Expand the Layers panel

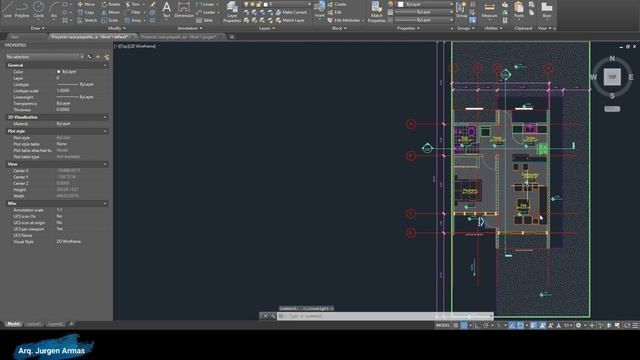click(267, 28)
